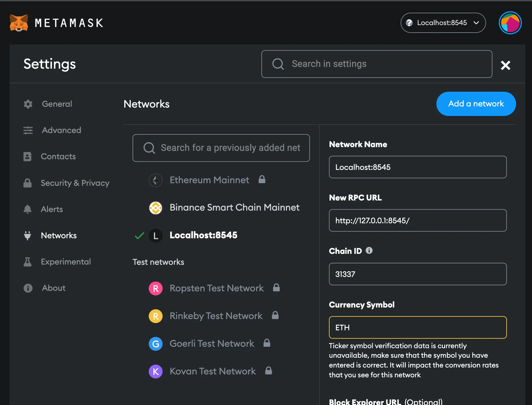The image size is (532, 405).
Task: Focus the Search in settings field
Action: point(377,64)
